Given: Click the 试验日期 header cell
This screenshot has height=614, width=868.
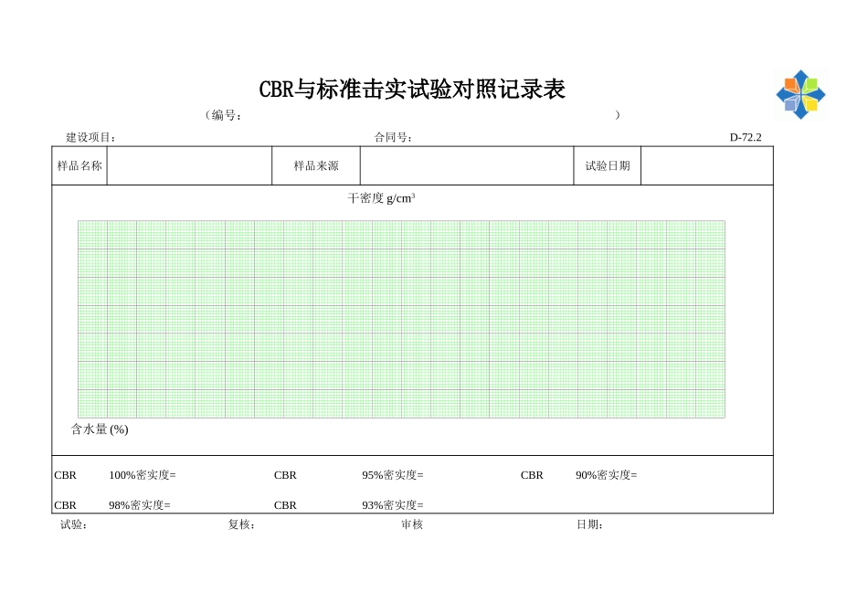Looking at the screenshot, I should (607, 165).
